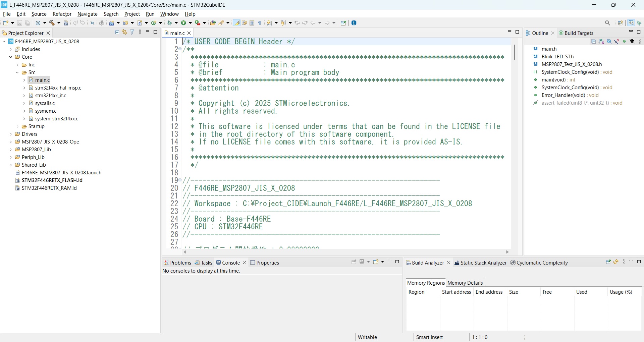Expand the Inc folder
The height and width of the screenshot is (342, 644).
17,65
